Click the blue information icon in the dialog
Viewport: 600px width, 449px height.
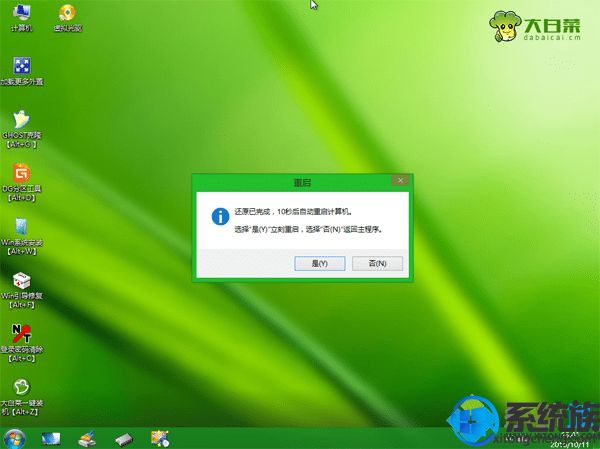click(220, 217)
